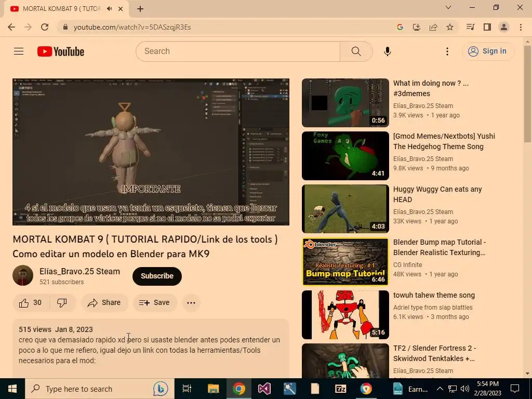Screen dimensions: 532x399
Task: Open Huggy Wuggy video thumbnail
Action: pos(345,209)
